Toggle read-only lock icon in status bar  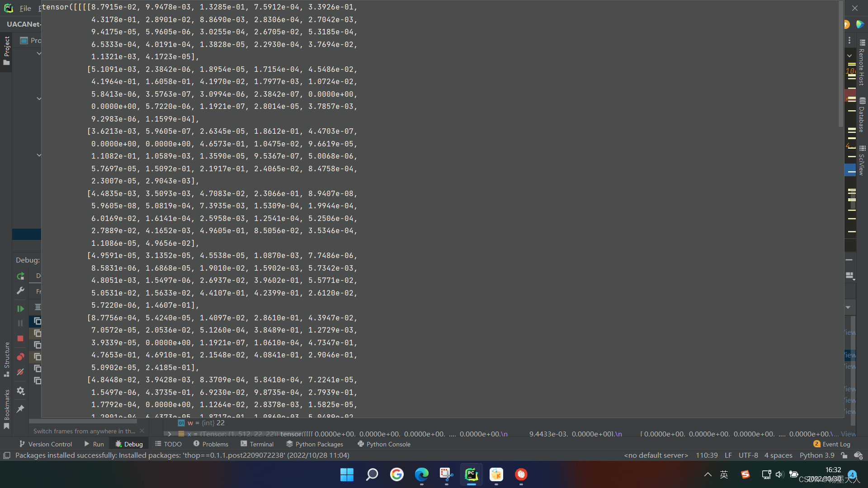844,455
